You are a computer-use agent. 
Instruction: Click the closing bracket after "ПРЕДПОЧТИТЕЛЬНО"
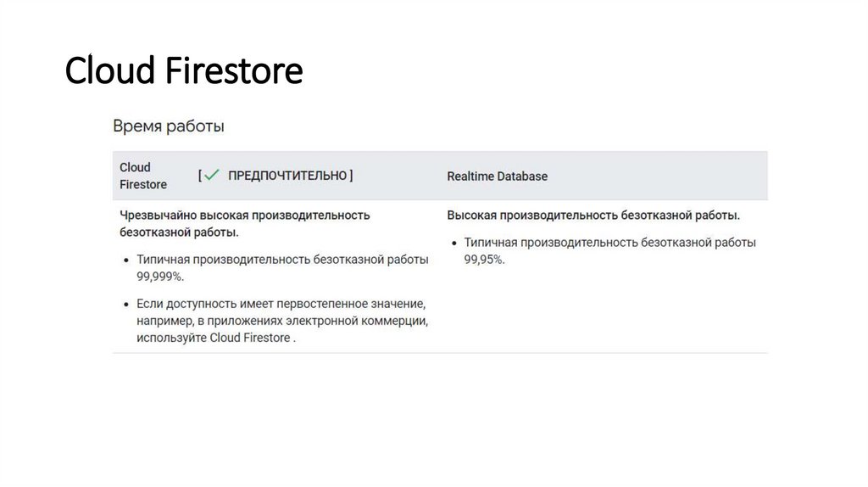click(351, 176)
